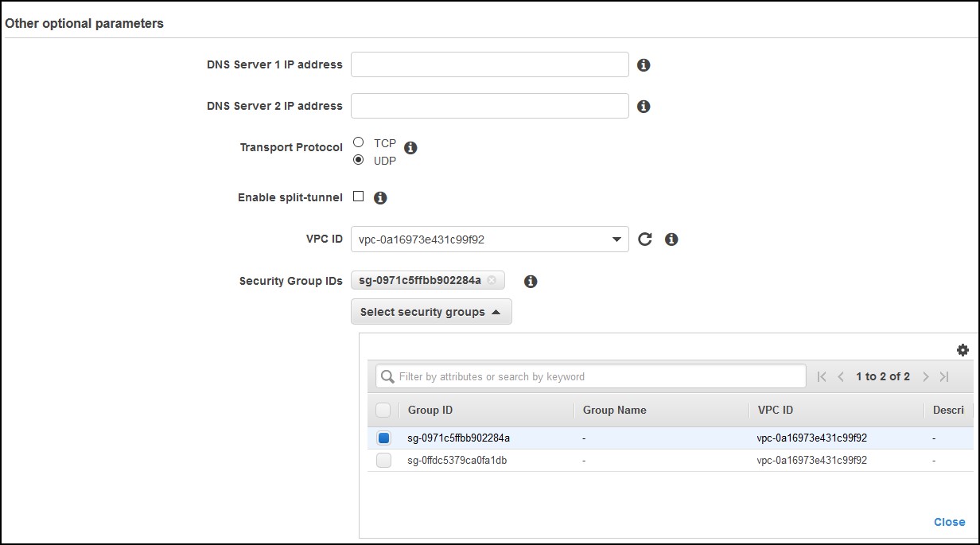
Task: Toggle select-all checkbox in table header
Action: click(383, 411)
